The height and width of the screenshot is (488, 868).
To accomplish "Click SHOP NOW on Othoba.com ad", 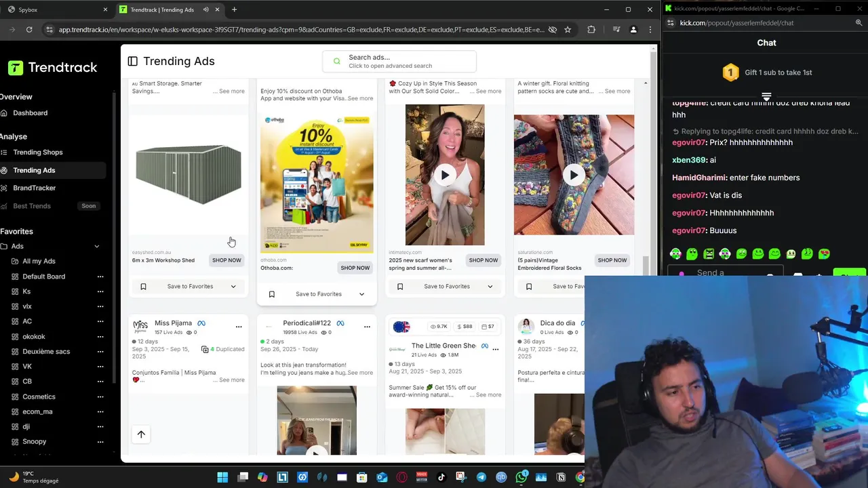I will click(355, 268).
